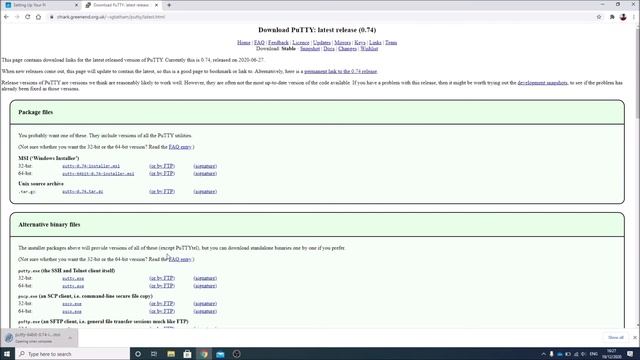Close the downloads bar
This screenshot has height=360, width=640.
pyautogui.click(x=635, y=338)
